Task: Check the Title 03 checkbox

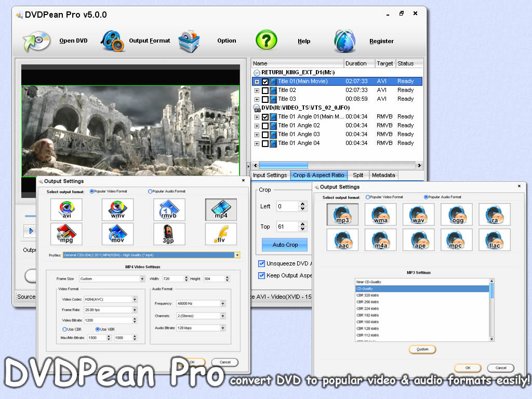Action: [265, 99]
